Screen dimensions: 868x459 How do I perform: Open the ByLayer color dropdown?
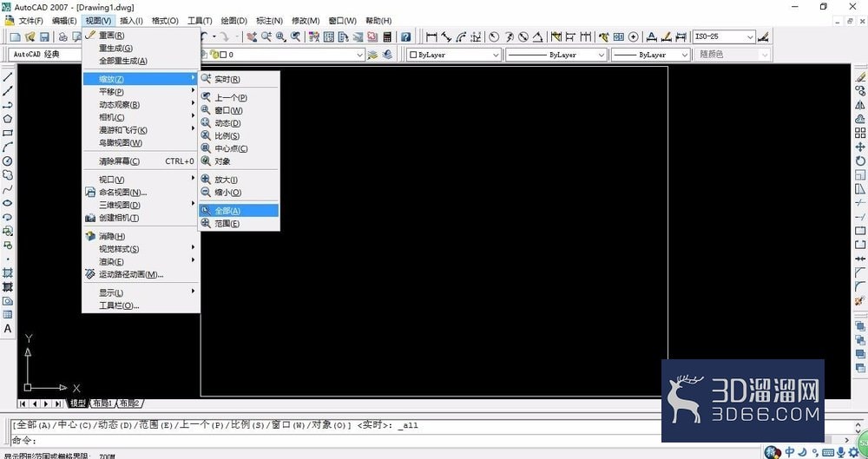tap(454, 55)
